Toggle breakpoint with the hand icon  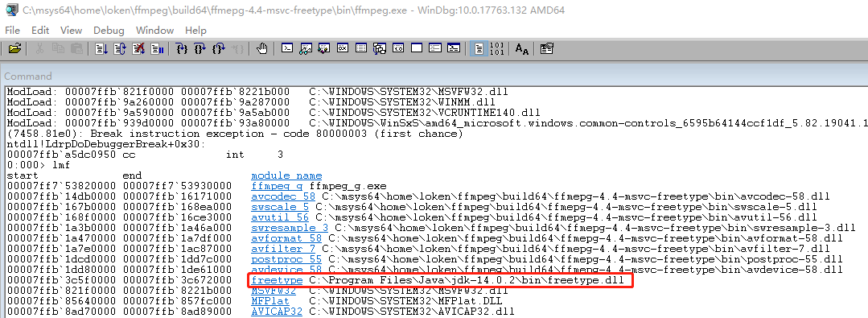coord(262,48)
